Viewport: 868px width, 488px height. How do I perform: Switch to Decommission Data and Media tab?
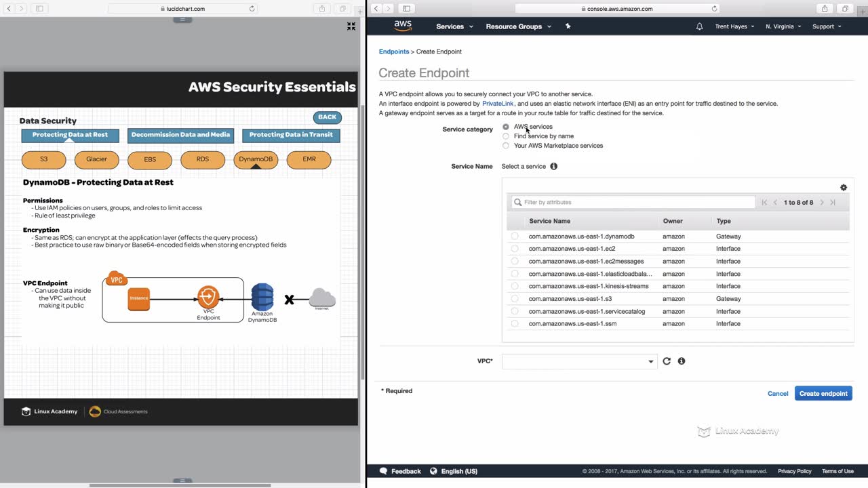tap(180, 135)
